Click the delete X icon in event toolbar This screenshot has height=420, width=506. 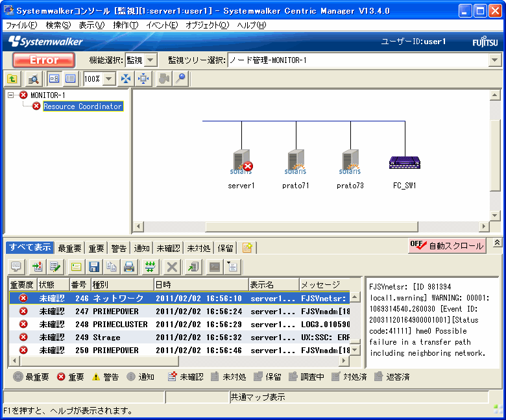click(172, 267)
